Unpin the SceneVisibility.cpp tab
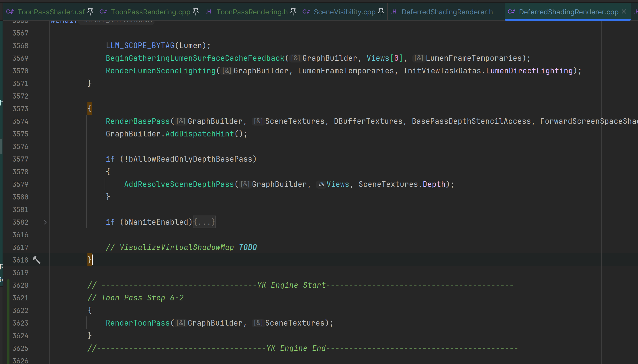638x364 pixels. point(381,11)
